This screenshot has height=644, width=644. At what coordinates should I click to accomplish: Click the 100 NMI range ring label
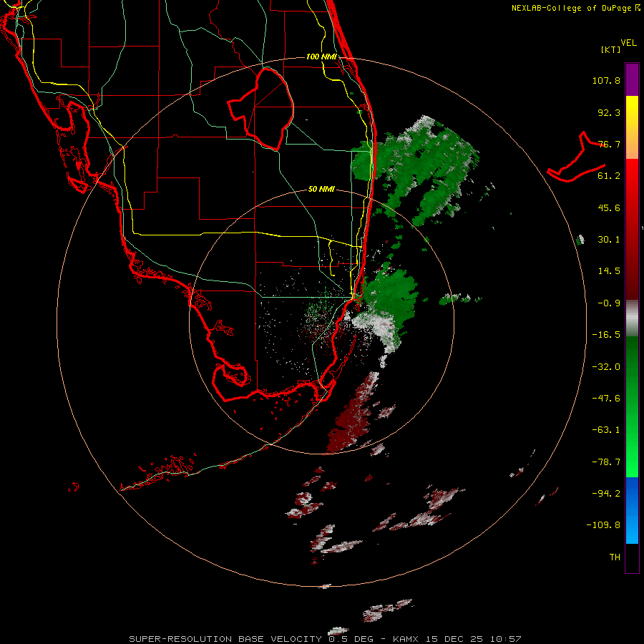point(321,57)
